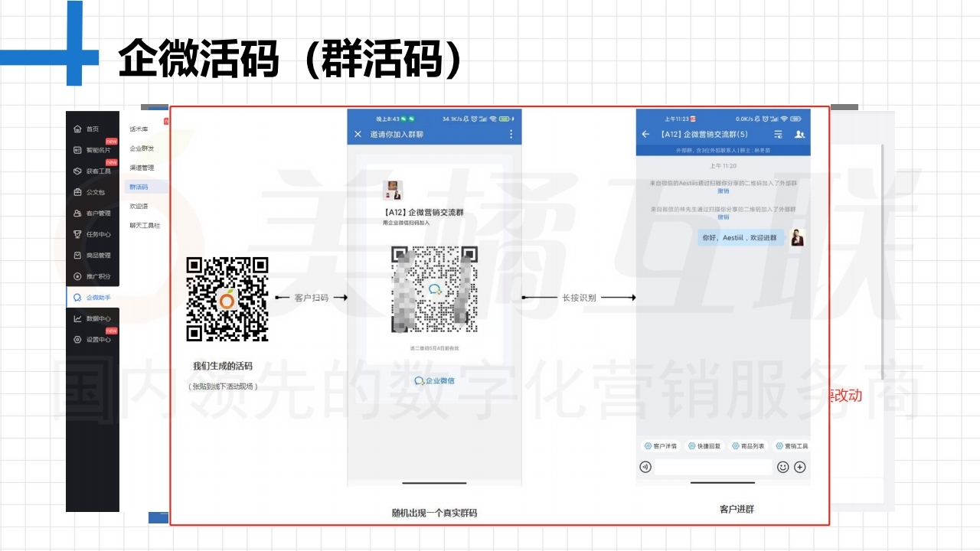Open the 客户详情 quick tool
The width and height of the screenshot is (980, 551).
[661, 445]
